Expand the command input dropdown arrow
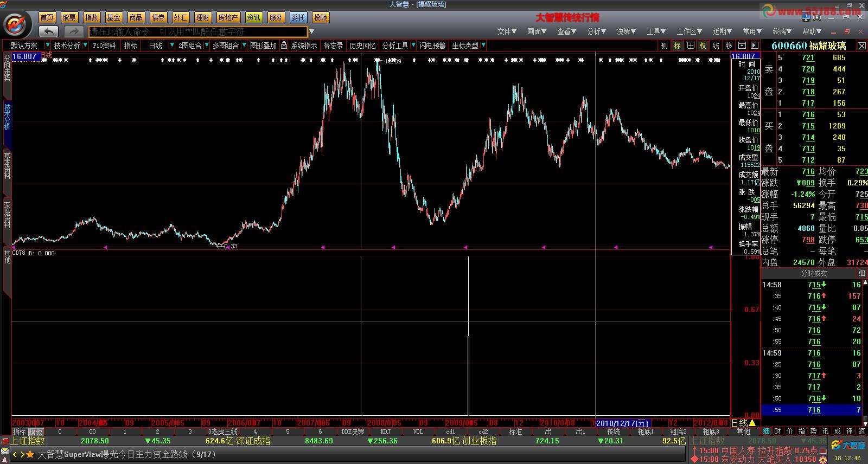 click(x=311, y=31)
